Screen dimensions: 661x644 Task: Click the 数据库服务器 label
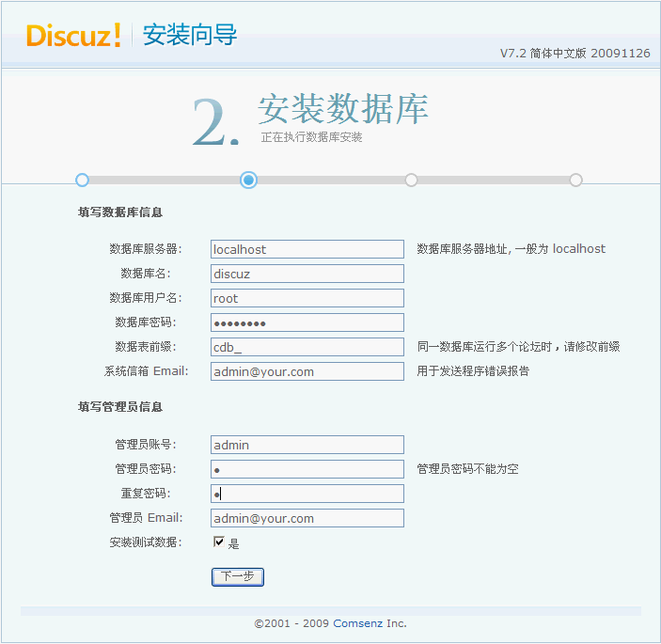pyautogui.click(x=146, y=248)
